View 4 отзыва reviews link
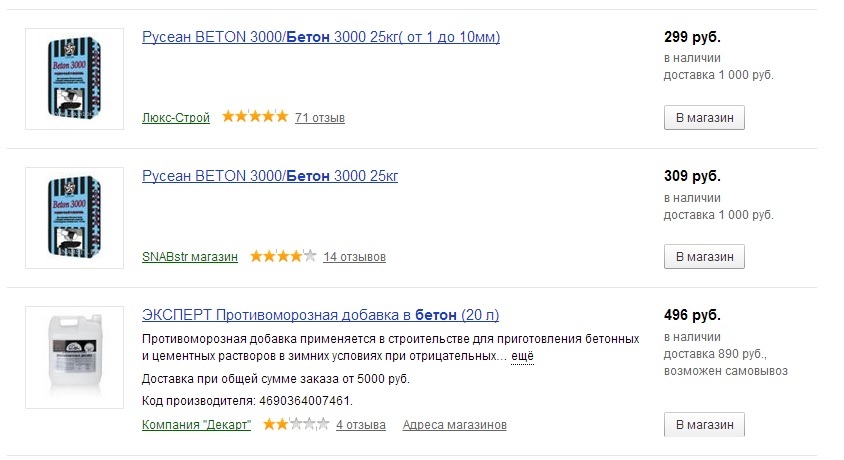Screen dimensions: 844x460 [361, 424]
